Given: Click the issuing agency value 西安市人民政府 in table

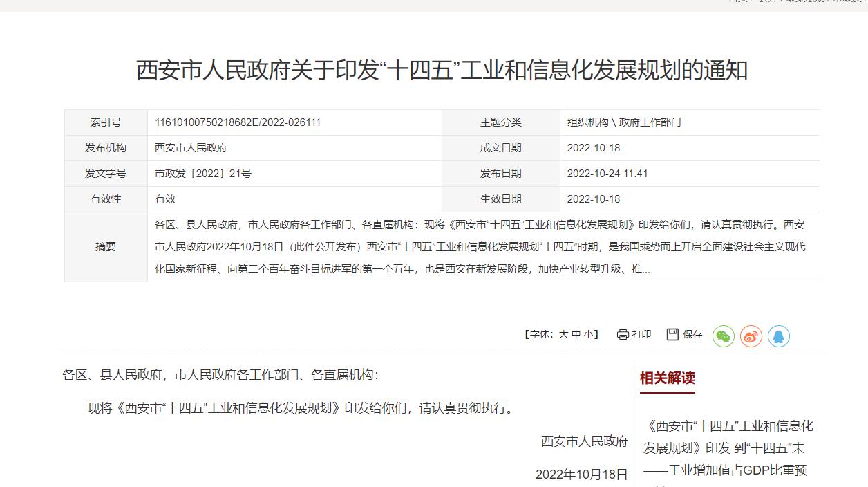Looking at the screenshot, I should [191, 148].
